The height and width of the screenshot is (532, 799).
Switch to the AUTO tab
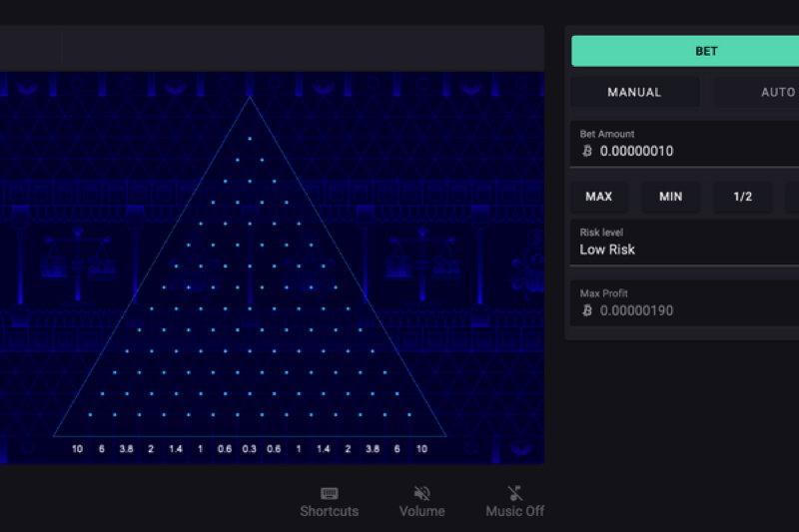click(756, 92)
